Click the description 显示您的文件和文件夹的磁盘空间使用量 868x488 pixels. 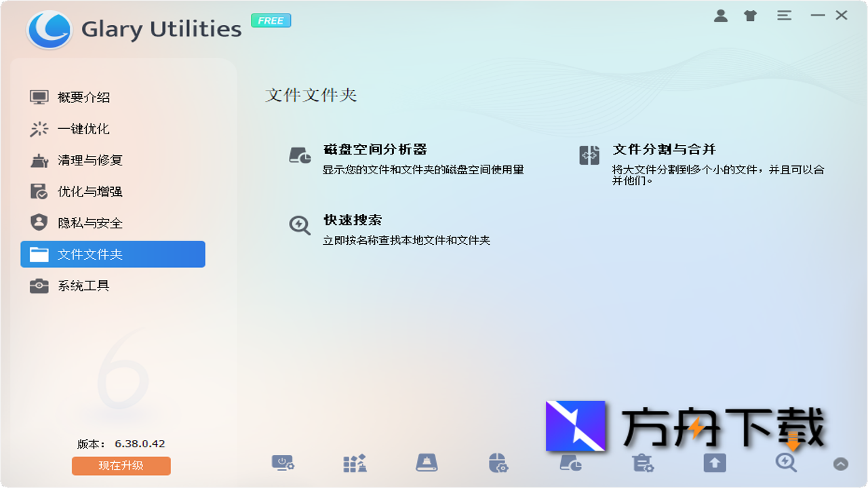423,169
